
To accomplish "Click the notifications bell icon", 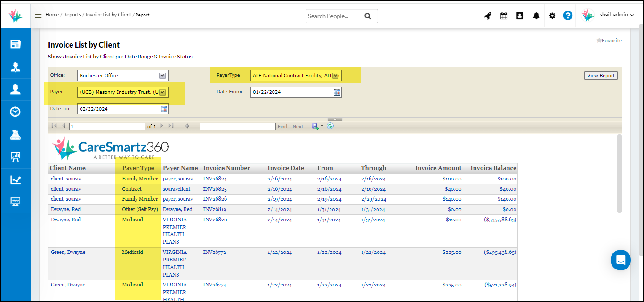I will tap(536, 16).
